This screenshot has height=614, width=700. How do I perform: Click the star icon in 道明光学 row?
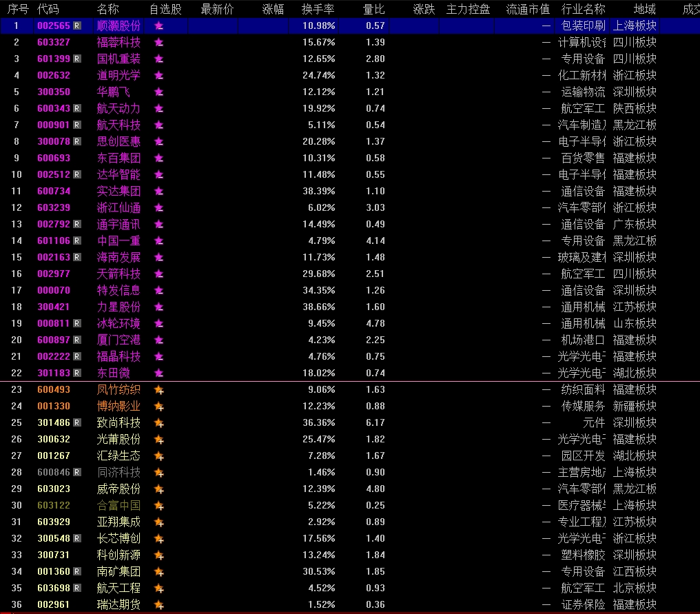tap(158, 76)
